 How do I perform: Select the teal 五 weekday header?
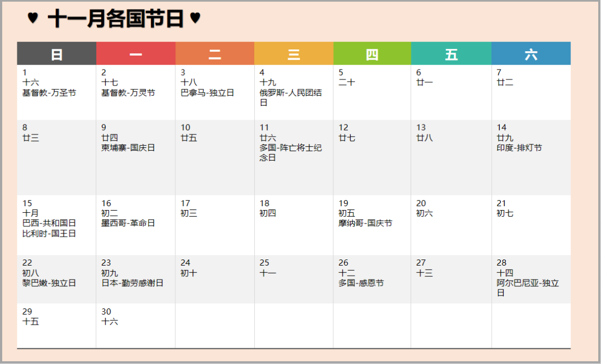point(451,53)
